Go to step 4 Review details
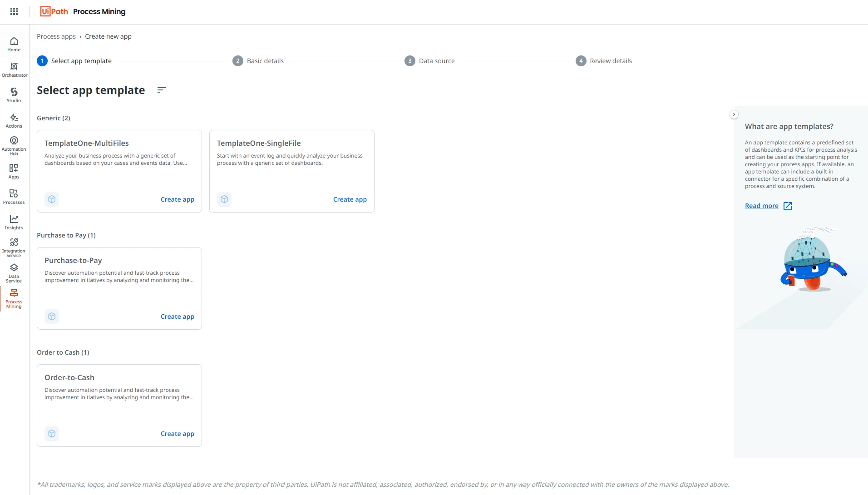 point(604,61)
